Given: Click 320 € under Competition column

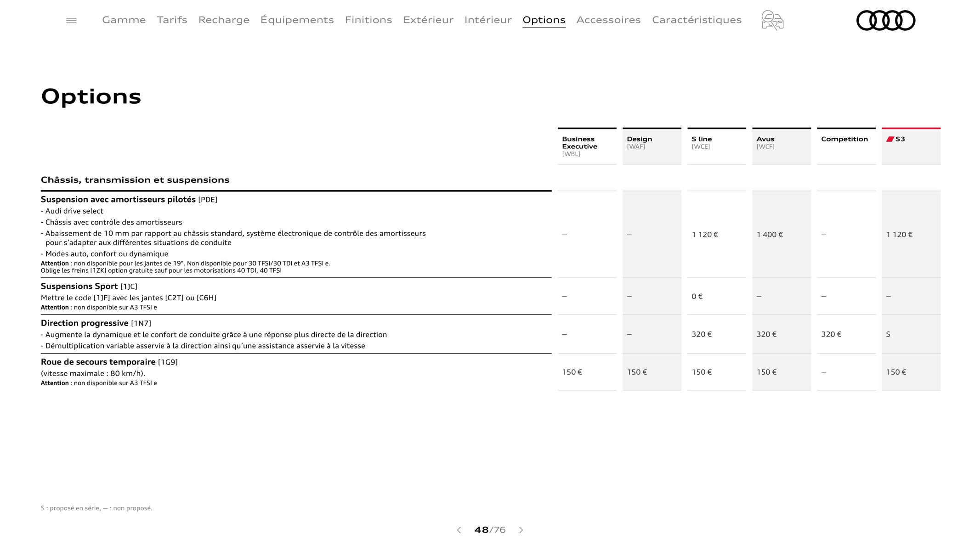Looking at the screenshot, I should (831, 334).
